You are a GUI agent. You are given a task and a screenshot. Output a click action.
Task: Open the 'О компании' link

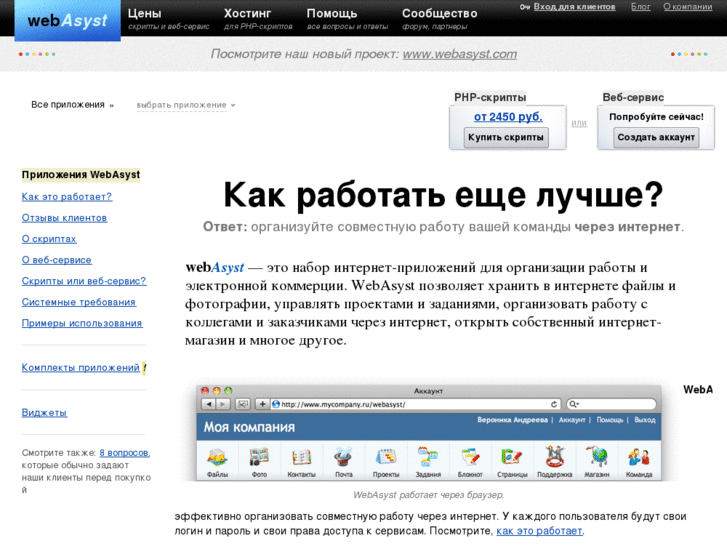688,7
